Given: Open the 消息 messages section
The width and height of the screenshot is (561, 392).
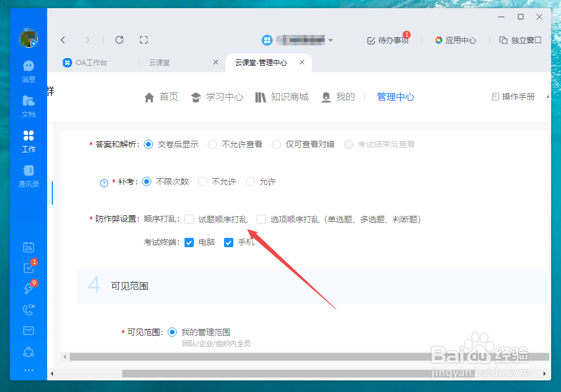Looking at the screenshot, I should click(29, 71).
